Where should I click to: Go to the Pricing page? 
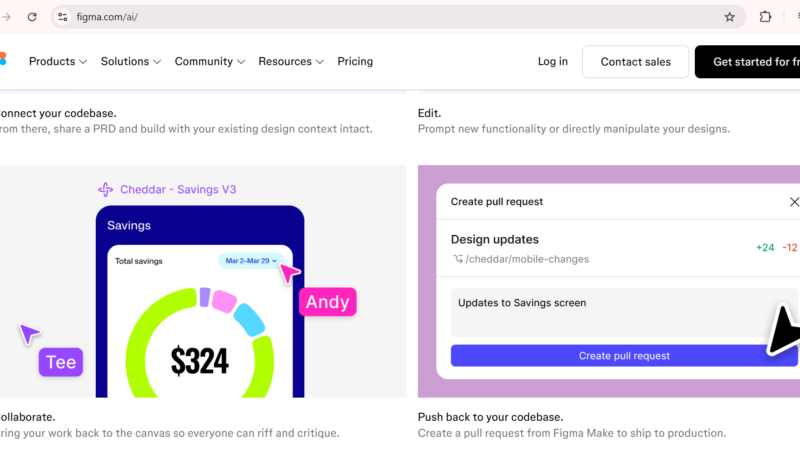pos(355,61)
